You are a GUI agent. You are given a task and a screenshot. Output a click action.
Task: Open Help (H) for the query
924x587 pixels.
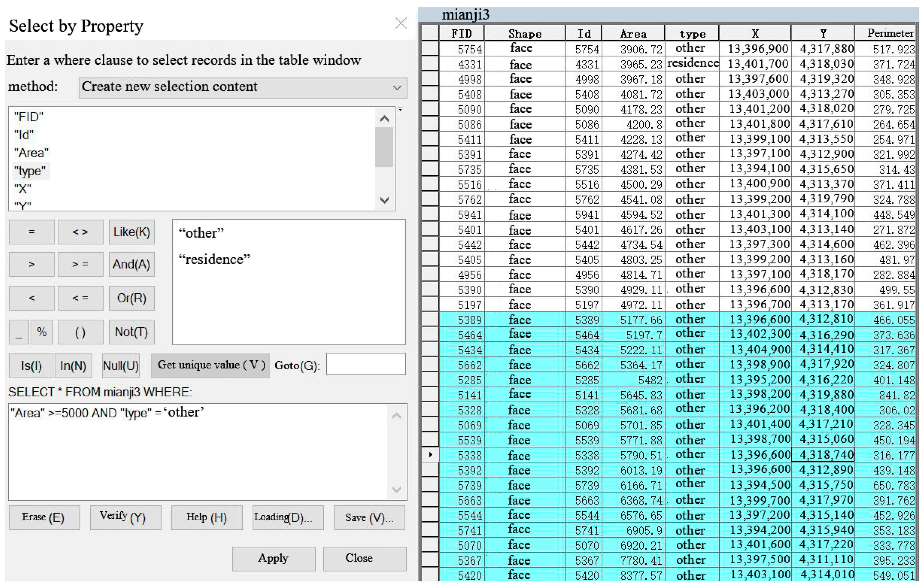[207, 518]
